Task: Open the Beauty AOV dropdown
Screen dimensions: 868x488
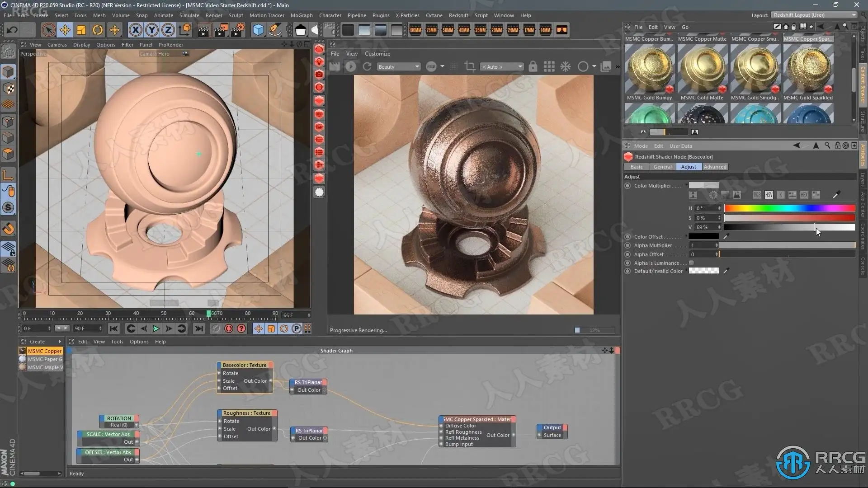Action: [x=399, y=67]
